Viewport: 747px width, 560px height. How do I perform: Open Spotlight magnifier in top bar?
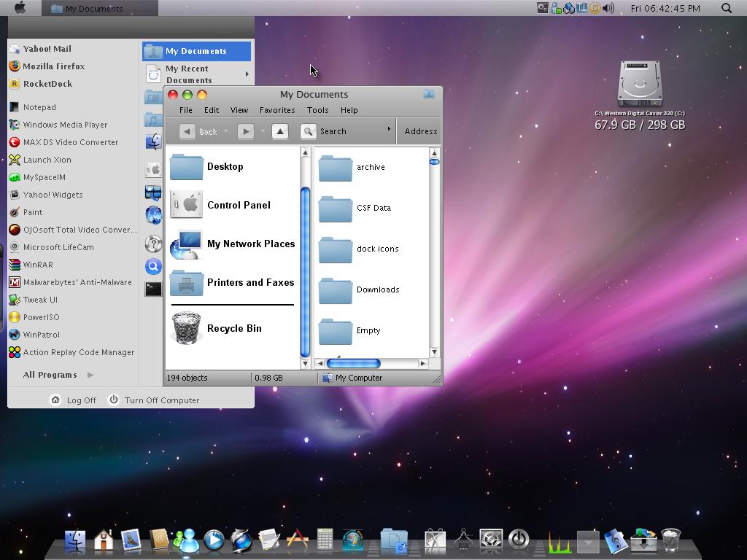pyautogui.click(x=726, y=8)
